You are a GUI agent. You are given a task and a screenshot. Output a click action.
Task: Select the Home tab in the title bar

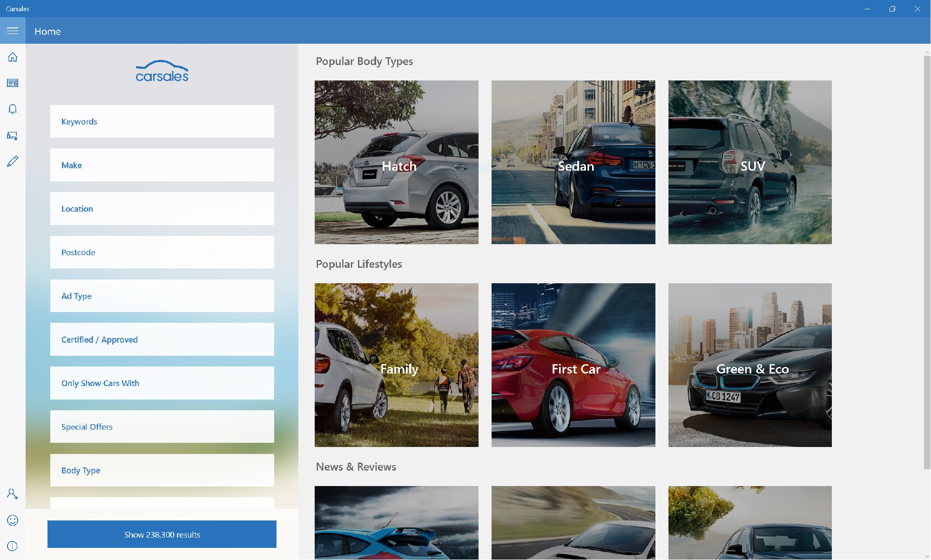pos(48,31)
